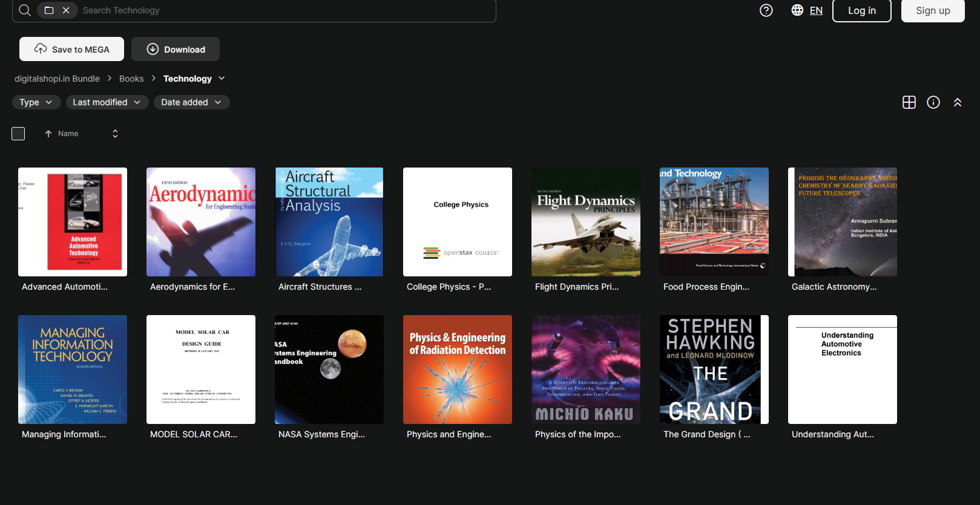
Task: Select file name 'MODEL SOLAR CAR...'
Action: pyautogui.click(x=194, y=434)
